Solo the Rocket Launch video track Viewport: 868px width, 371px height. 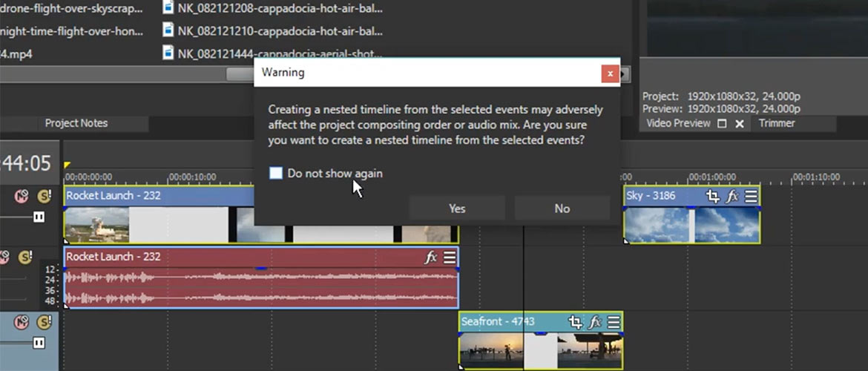[45, 196]
